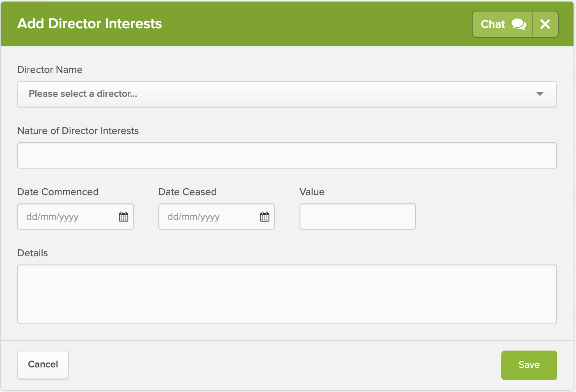Screen dimensions: 576x392
Task: Click the Date Ceased label
Action: tap(187, 192)
